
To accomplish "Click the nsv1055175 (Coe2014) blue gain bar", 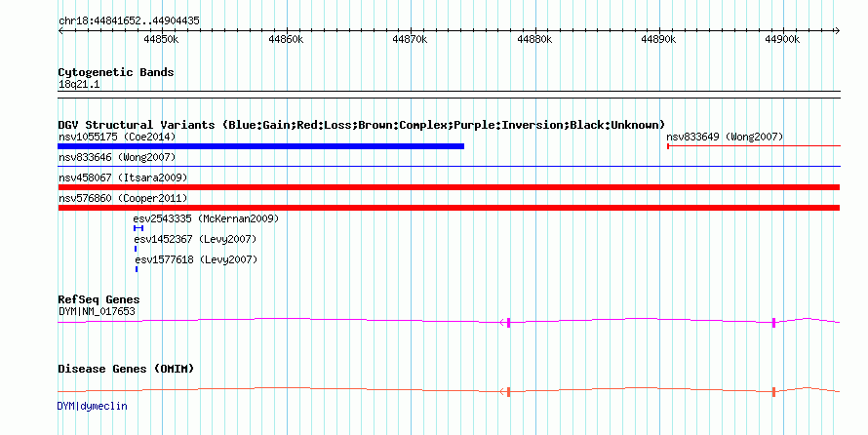I will coord(260,146).
